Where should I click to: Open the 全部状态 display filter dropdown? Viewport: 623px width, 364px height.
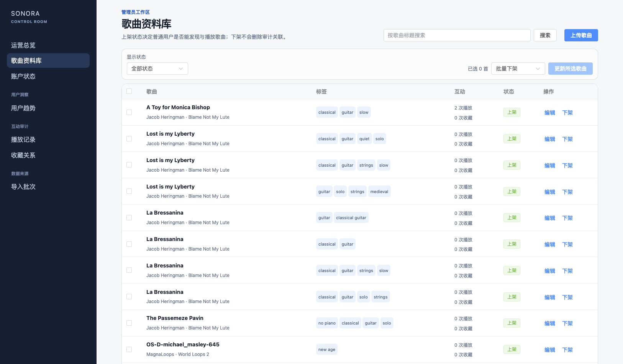[x=157, y=69]
